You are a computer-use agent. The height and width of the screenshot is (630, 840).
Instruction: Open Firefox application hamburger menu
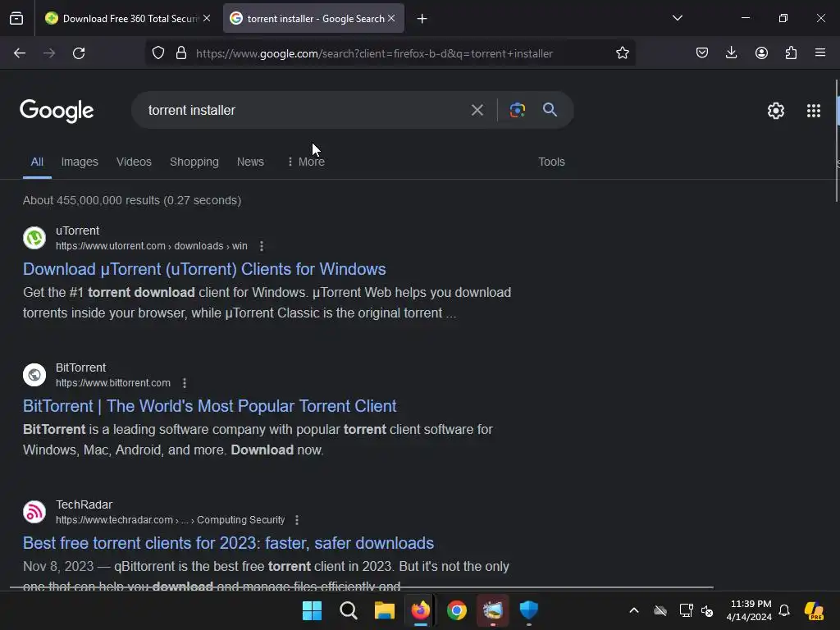[820, 53]
